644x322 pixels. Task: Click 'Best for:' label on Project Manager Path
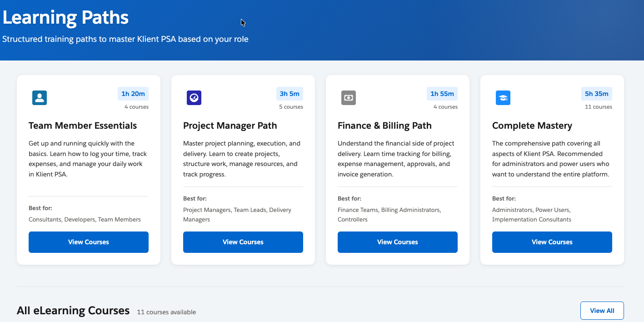195,199
